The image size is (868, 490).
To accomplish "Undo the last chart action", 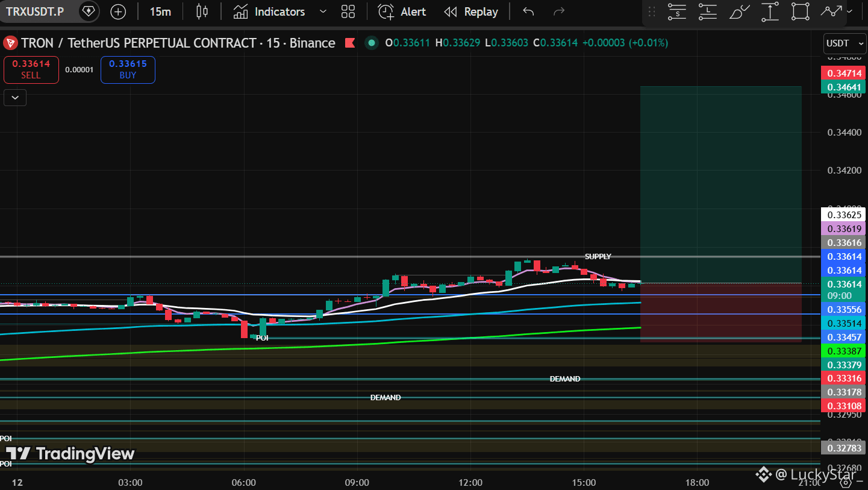I will 528,11.
